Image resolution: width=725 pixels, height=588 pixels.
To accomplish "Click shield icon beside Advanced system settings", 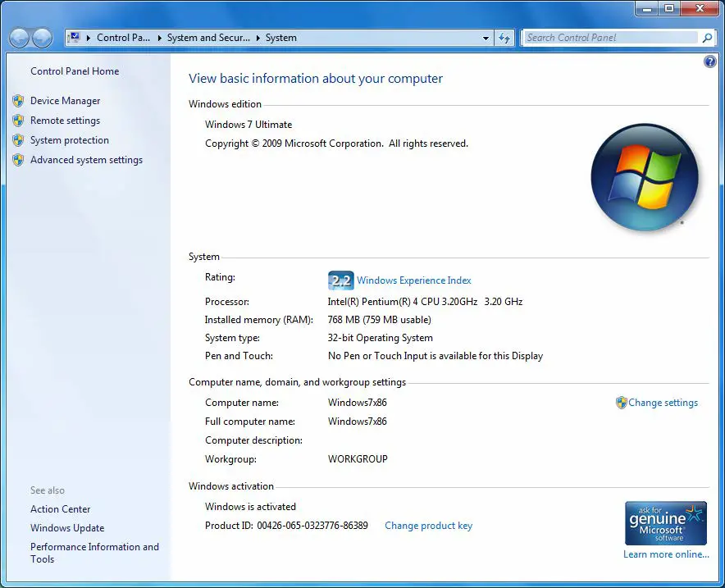I will click(x=19, y=160).
